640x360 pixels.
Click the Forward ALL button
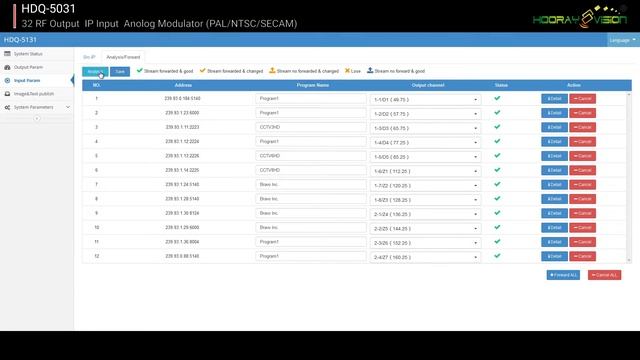(x=563, y=275)
